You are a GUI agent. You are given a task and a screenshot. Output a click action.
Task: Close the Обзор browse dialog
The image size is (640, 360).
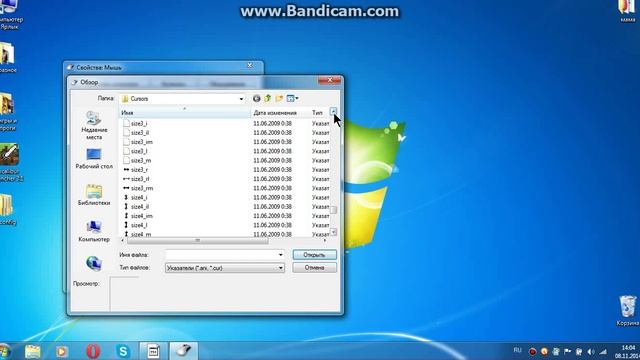coord(330,80)
